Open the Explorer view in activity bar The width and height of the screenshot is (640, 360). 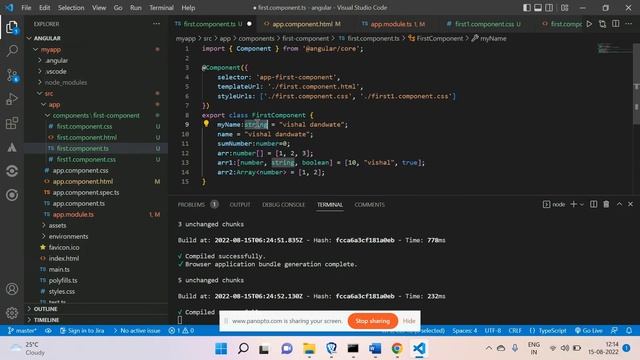coord(12,27)
